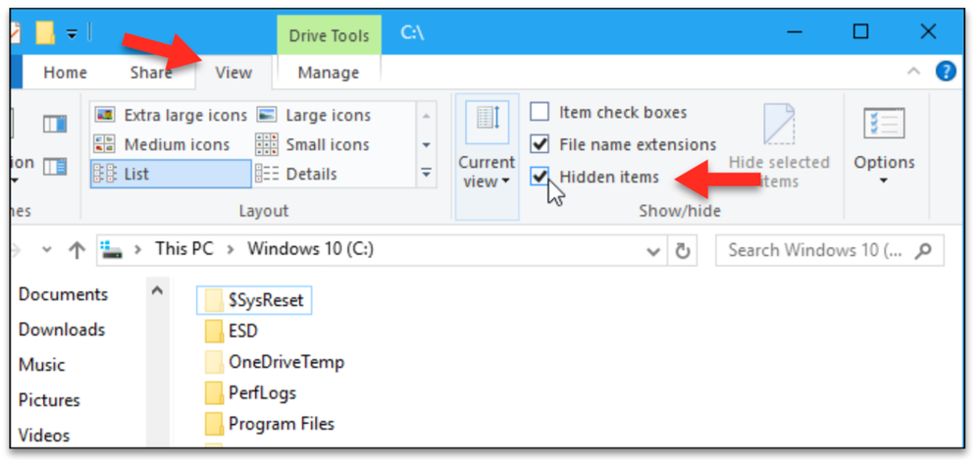This screenshot has height=466, width=980.
Task: Open Videos in navigation pane
Action: point(44,435)
